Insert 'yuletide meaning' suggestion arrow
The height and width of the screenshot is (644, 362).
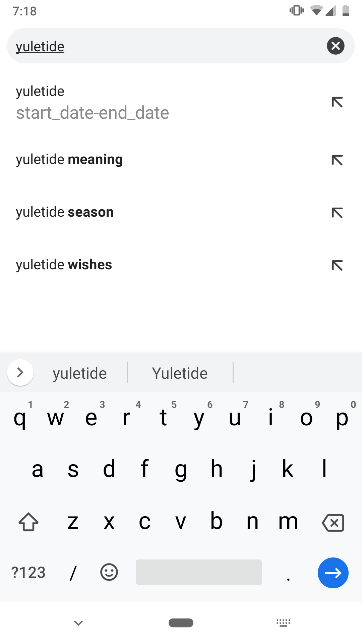[337, 160]
